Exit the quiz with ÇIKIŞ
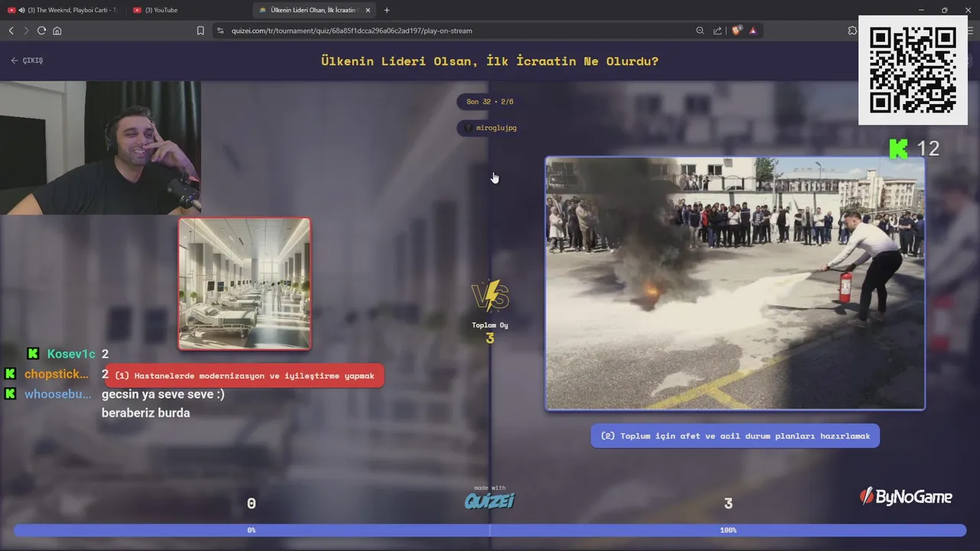980x551 pixels. pos(27,60)
